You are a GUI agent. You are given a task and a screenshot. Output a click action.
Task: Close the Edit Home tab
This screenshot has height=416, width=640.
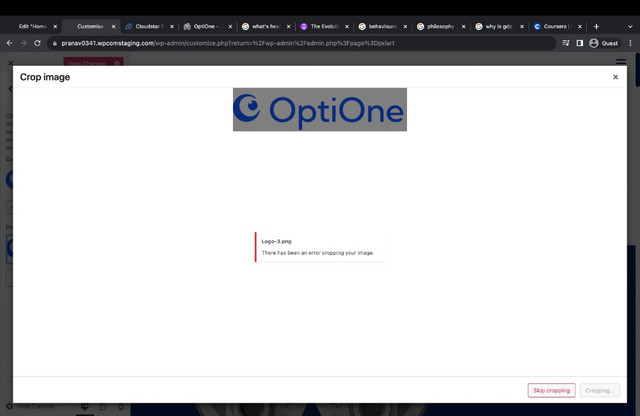[x=55, y=27]
